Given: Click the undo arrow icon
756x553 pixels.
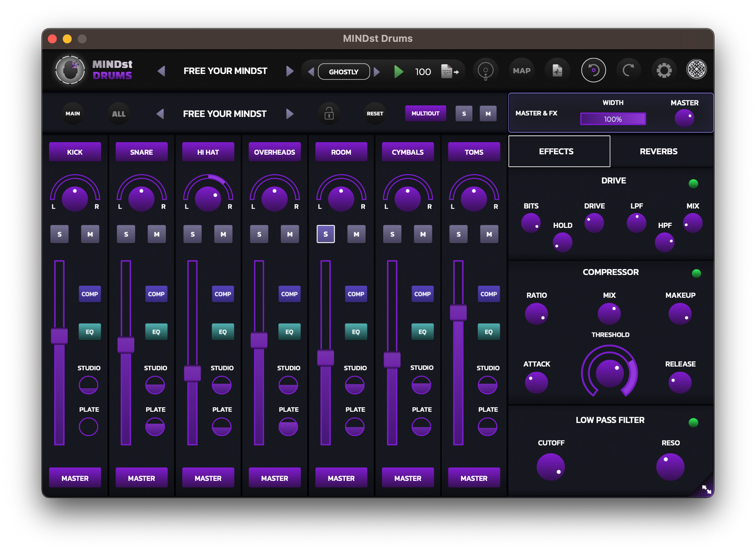Looking at the screenshot, I should click(x=593, y=71).
